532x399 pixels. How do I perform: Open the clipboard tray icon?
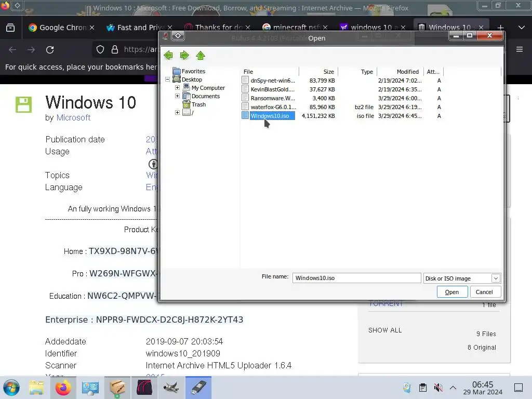click(423, 387)
